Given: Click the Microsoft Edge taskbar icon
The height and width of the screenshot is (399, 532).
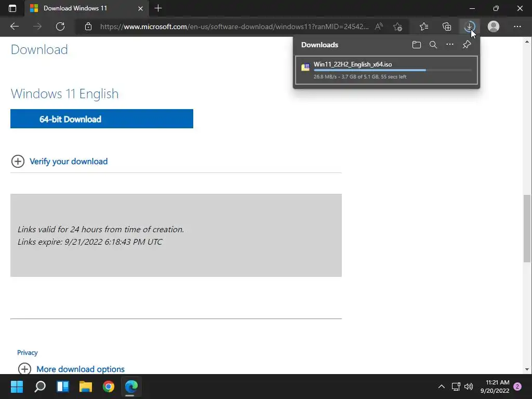Looking at the screenshot, I should [x=131, y=387].
